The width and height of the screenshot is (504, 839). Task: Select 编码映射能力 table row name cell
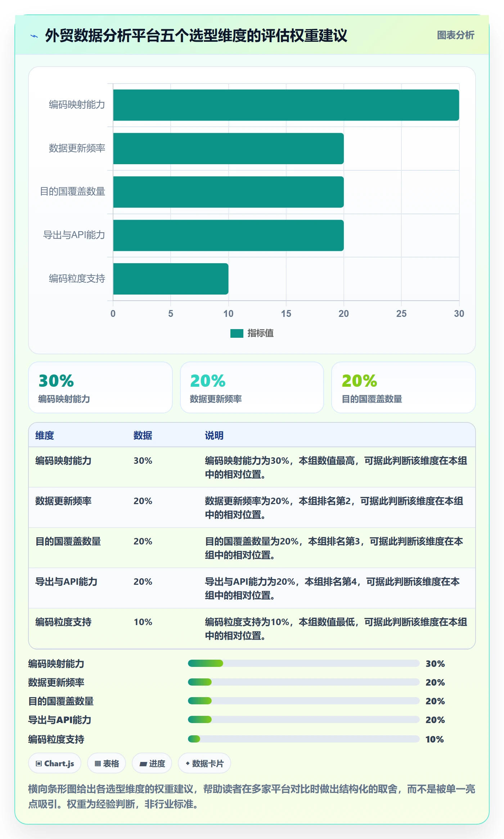(63, 461)
